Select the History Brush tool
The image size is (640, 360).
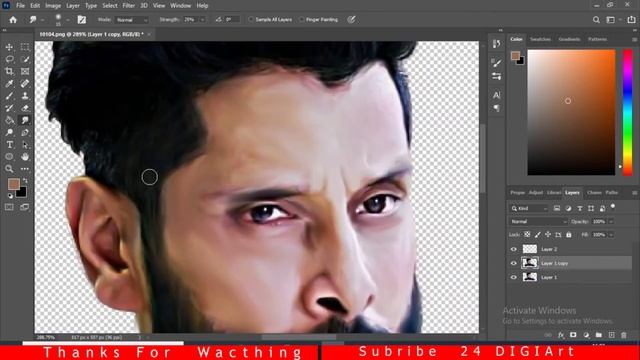point(9,108)
